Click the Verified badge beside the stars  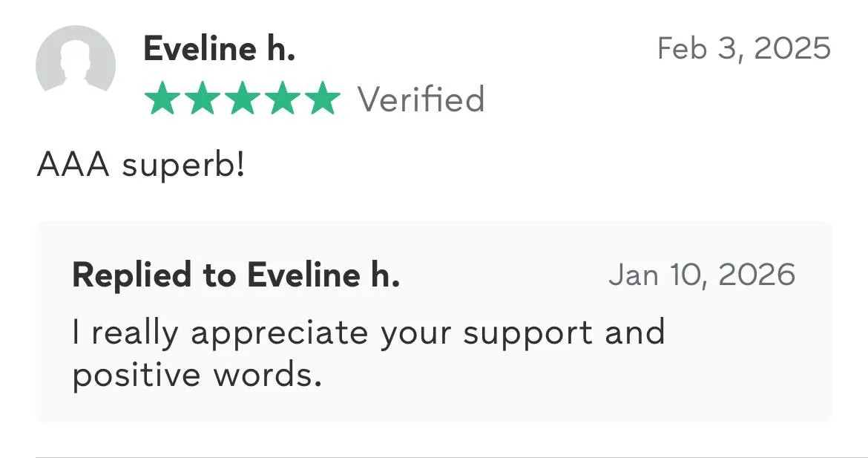click(x=421, y=99)
